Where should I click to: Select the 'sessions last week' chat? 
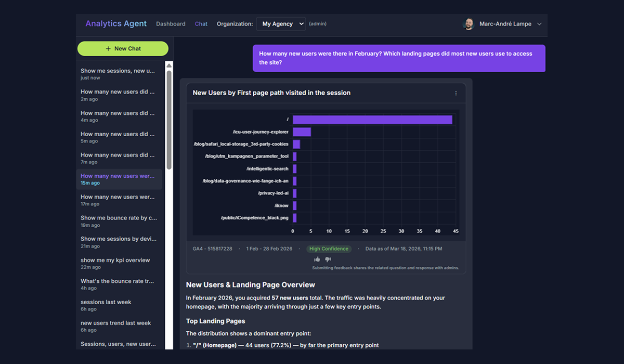click(x=120, y=305)
